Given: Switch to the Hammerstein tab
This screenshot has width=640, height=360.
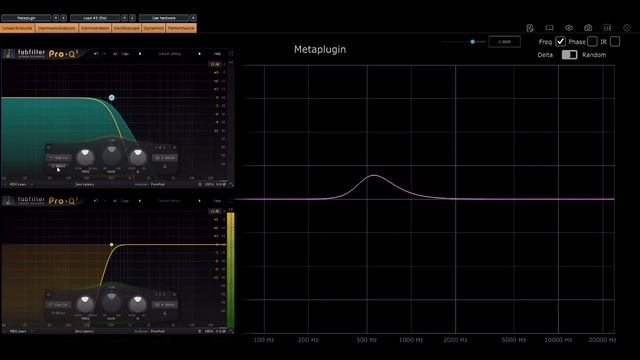Looking at the screenshot, I should coord(95,28).
